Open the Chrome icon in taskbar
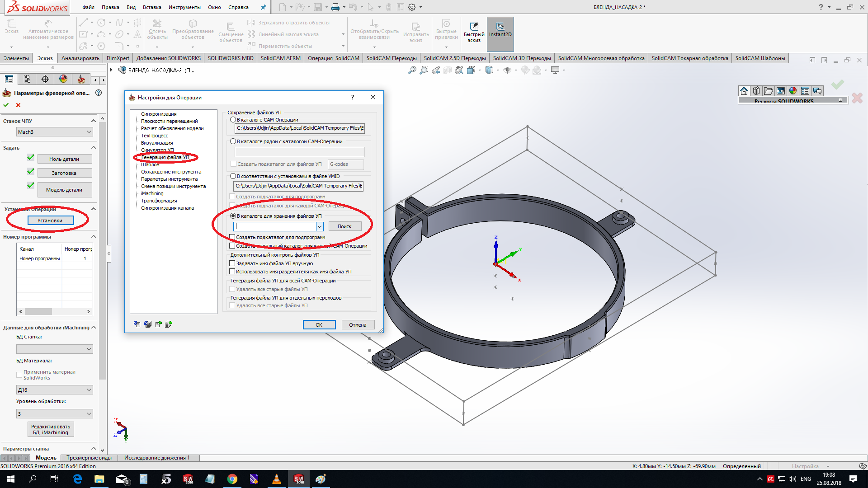868x488 pixels. point(232,479)
